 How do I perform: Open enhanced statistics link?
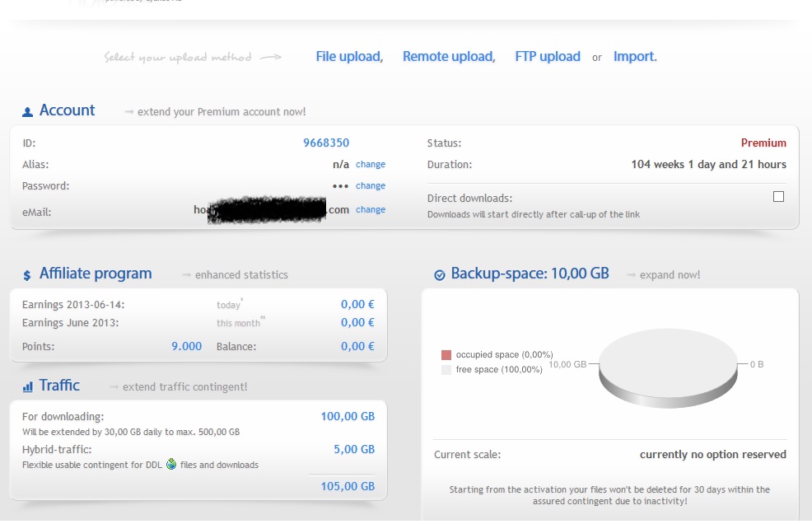coord(241,275)
